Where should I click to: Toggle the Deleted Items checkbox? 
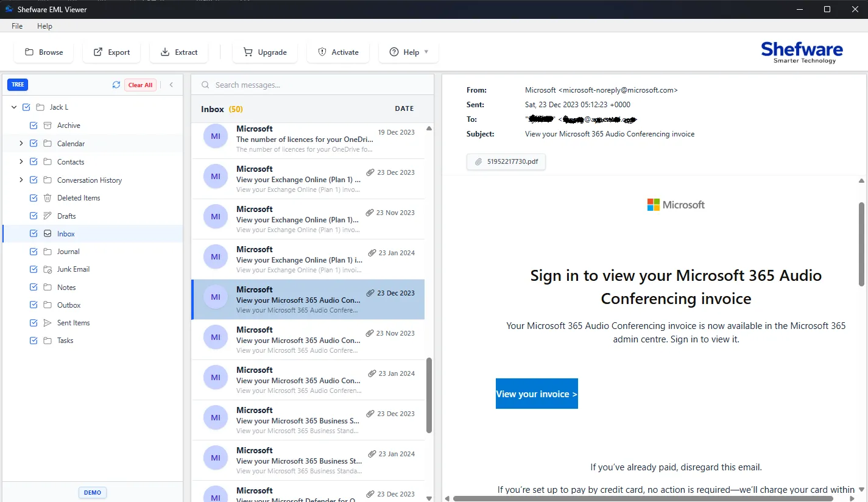(x=34, y=198)
